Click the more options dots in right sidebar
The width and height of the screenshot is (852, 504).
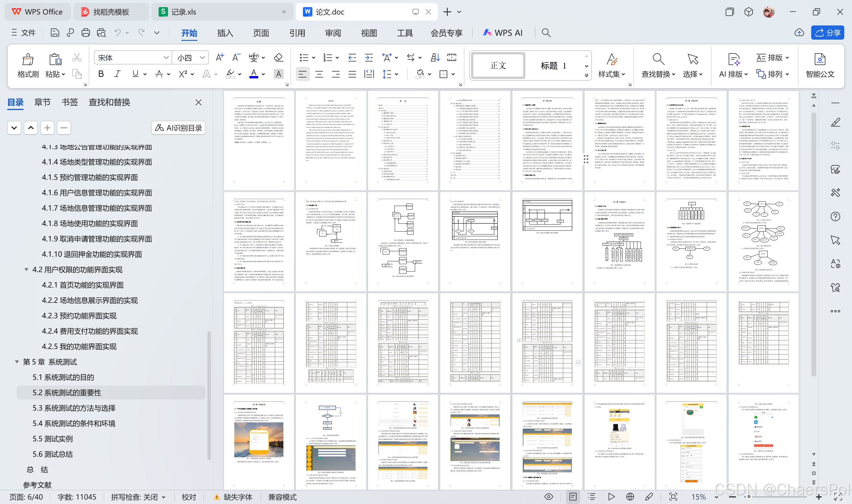tap(835, 311)
